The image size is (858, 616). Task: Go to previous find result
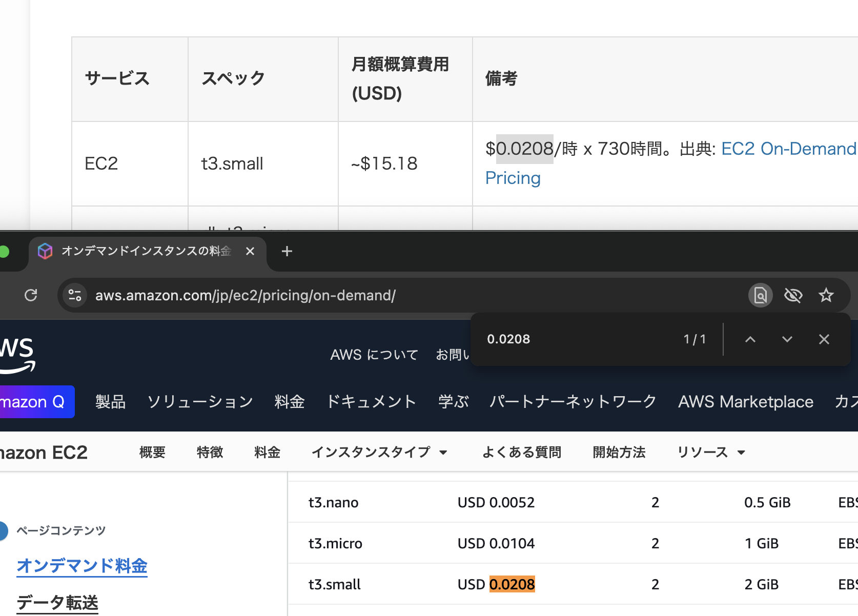[x=750, y=339]
